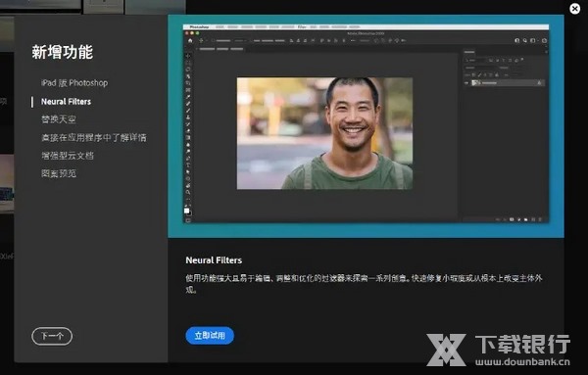588x375 pixels.
Task: Click the blue 立即试用 button
Action: coord(210,335)
